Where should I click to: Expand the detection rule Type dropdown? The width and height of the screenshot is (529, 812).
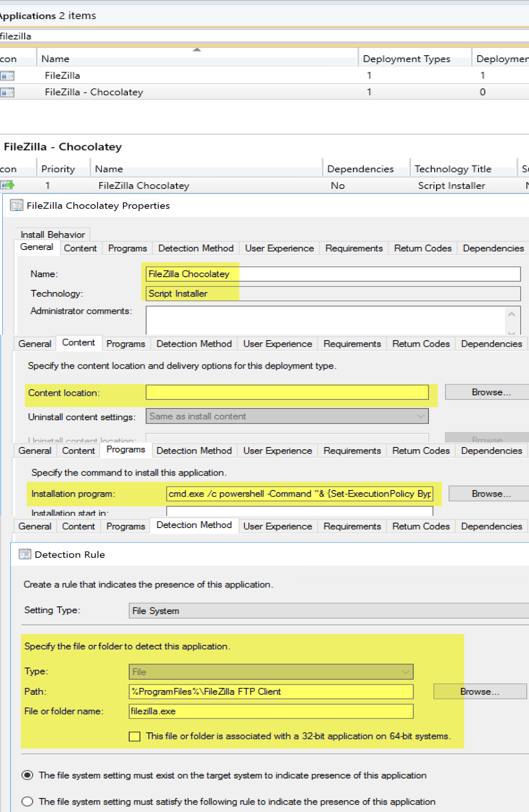271,672
